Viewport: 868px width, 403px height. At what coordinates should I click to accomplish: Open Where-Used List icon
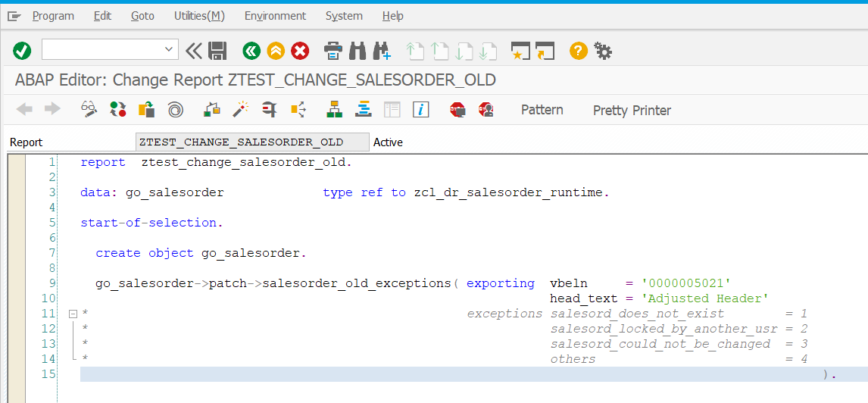pyautogui.click(x=298, y=110)
